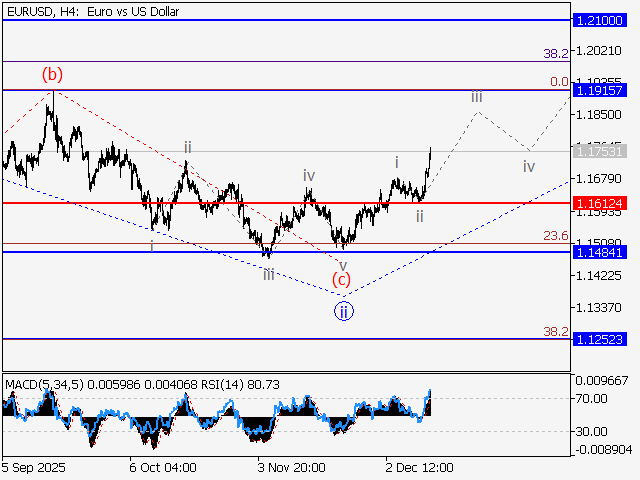
Task: Click the current price label 1.17531
Action: click(600, 151)
